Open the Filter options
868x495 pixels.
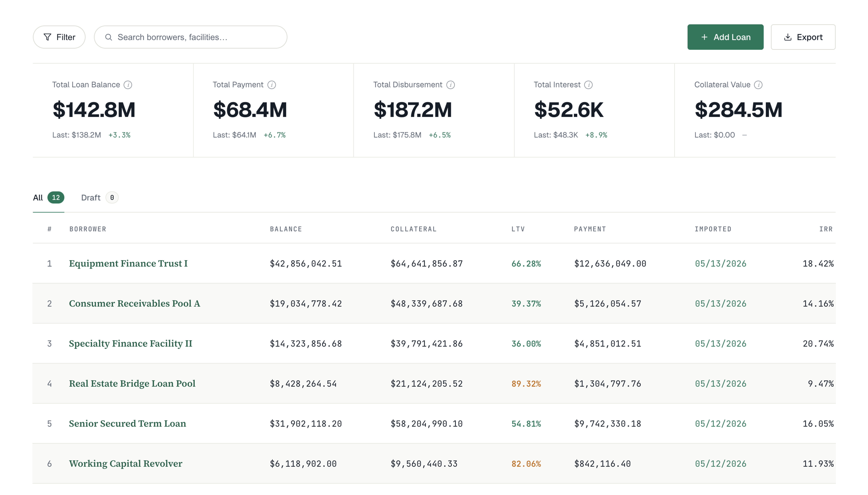(x=59, y=37)
